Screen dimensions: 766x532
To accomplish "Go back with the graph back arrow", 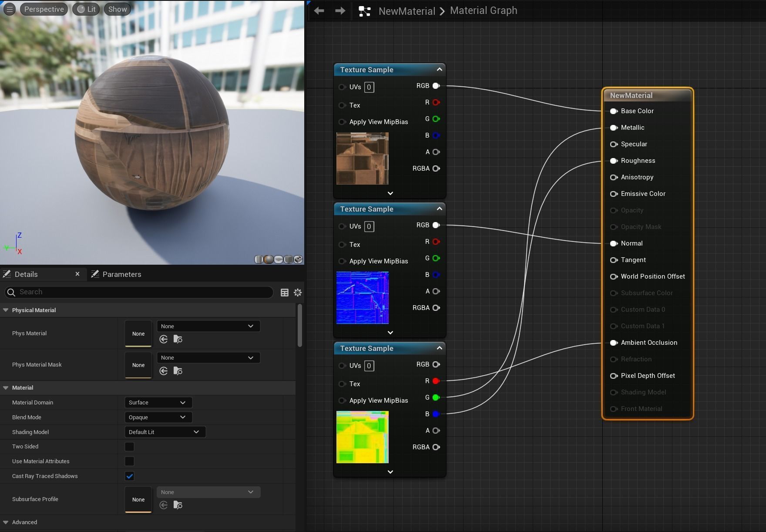I will point(319,11).
